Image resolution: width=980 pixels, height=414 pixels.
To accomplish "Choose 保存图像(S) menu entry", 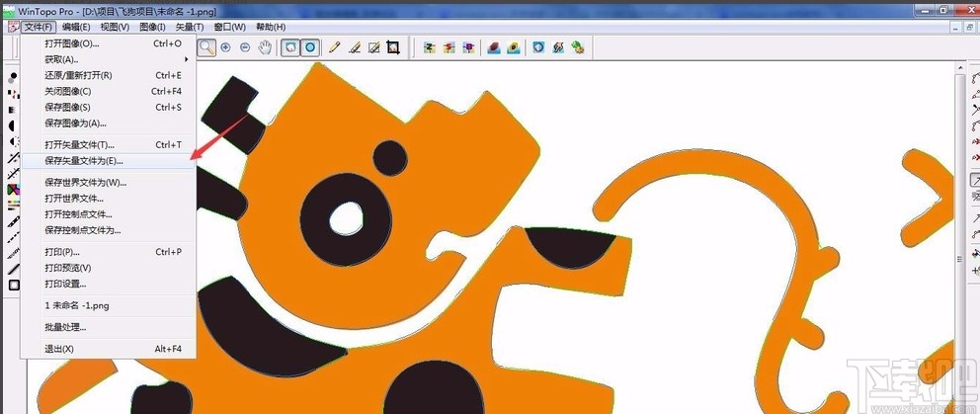I will click(108, 108).
